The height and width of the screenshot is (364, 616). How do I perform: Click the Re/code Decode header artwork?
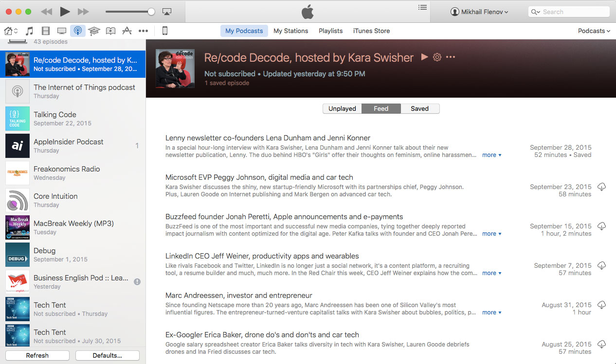pyautogui.click(x=175, y=69)
